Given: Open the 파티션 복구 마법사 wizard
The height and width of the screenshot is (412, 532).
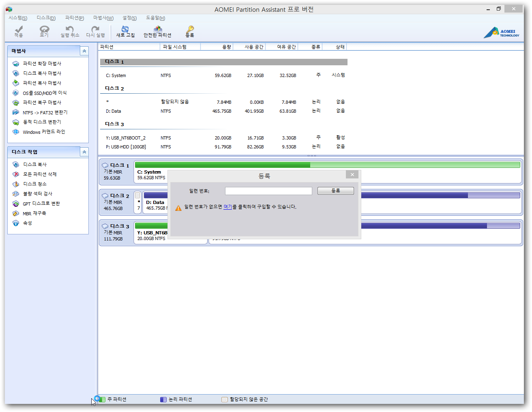Looking at the screenshot, I should tap(42, 103).
